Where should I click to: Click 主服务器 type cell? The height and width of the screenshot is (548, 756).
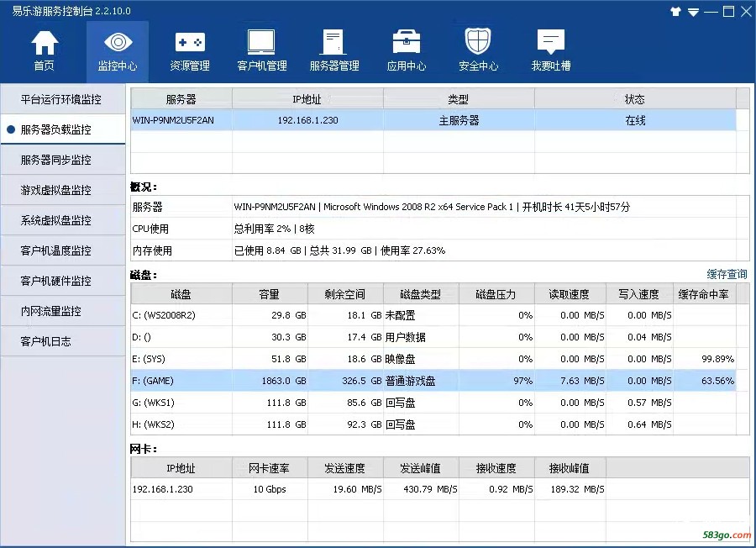click(x=459, y=120)
